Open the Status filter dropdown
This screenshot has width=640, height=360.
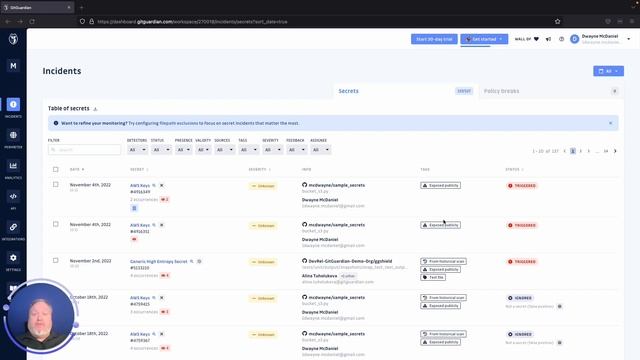coord(161,150)
